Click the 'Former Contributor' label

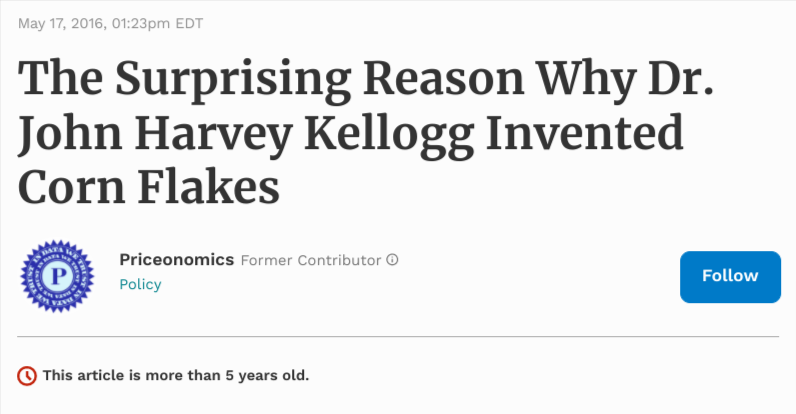pos(311,260)
